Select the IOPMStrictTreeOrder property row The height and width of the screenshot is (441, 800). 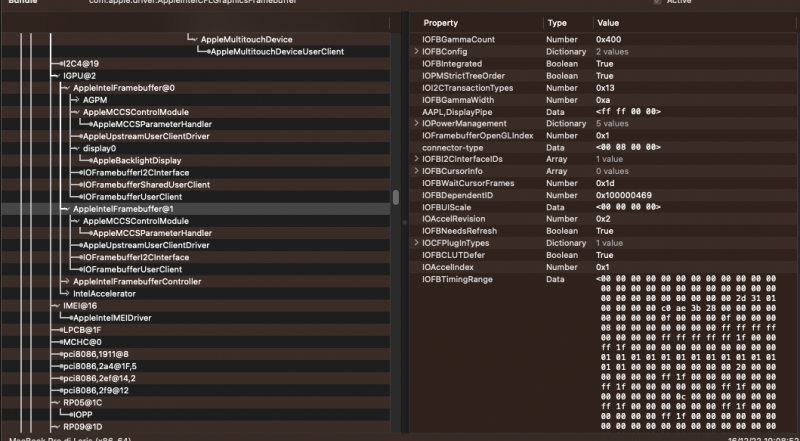(604, 76)
